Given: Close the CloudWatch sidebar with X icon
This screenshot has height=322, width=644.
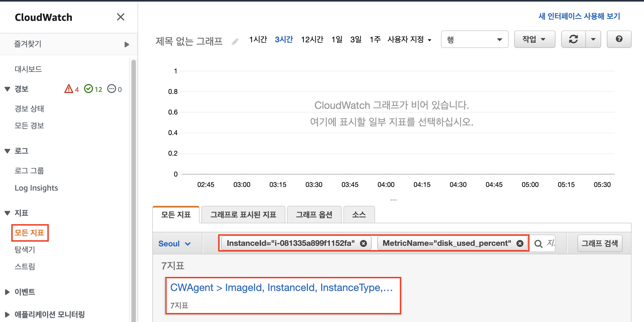Looking at the screenshot, I should [121, 17].
